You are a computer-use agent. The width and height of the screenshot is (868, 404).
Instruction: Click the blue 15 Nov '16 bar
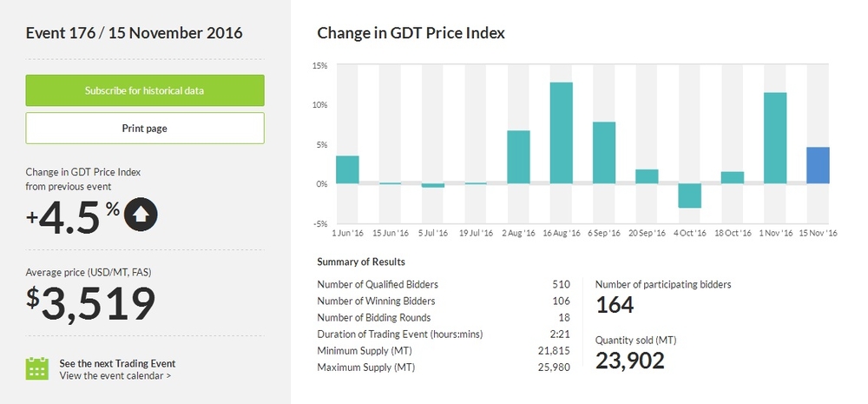[818, 165]
